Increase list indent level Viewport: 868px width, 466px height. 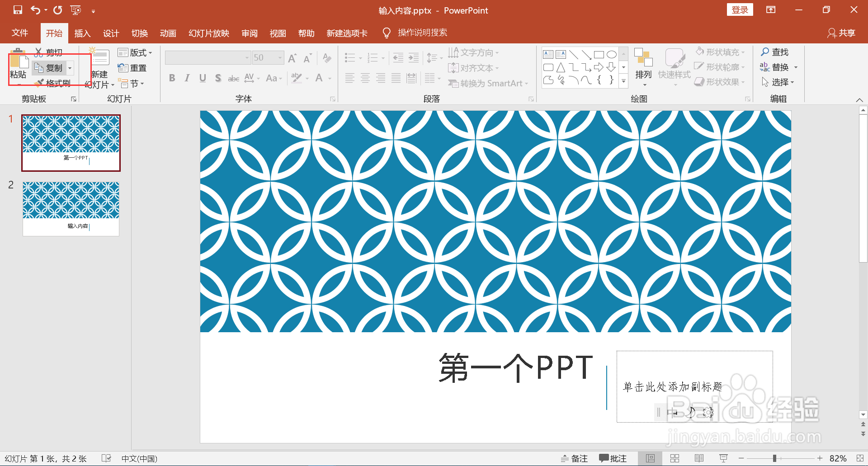(414, 57)
